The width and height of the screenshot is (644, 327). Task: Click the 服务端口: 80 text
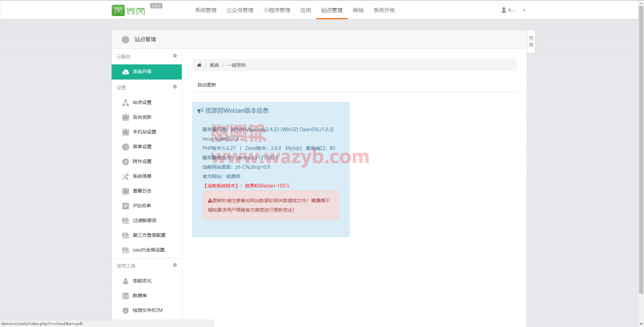pos(321,148)
